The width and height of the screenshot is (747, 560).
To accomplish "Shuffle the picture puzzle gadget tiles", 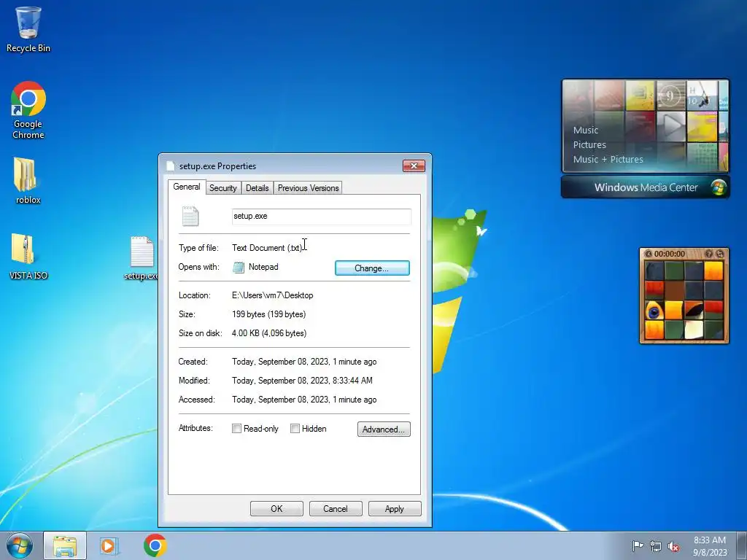I will [720, 254].
